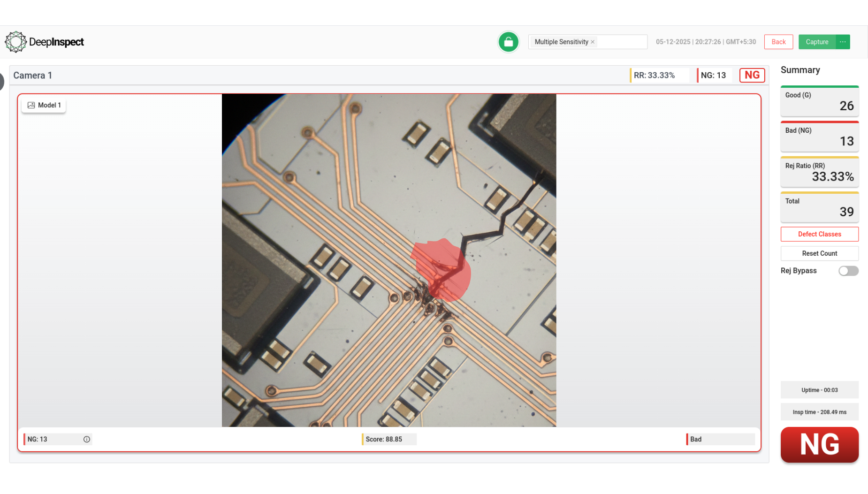Click the Back button
The height and width of the screenshot is (494, 868).
tap(778, 42)
